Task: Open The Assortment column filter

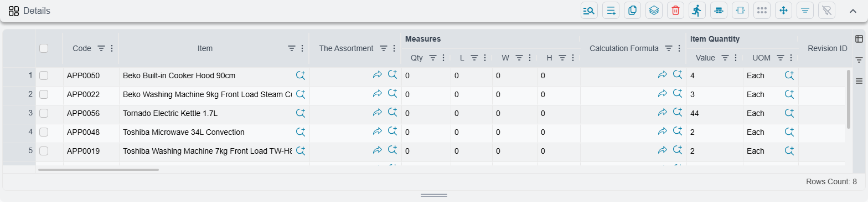Action: pyautogui.click(x=384, y=48)
